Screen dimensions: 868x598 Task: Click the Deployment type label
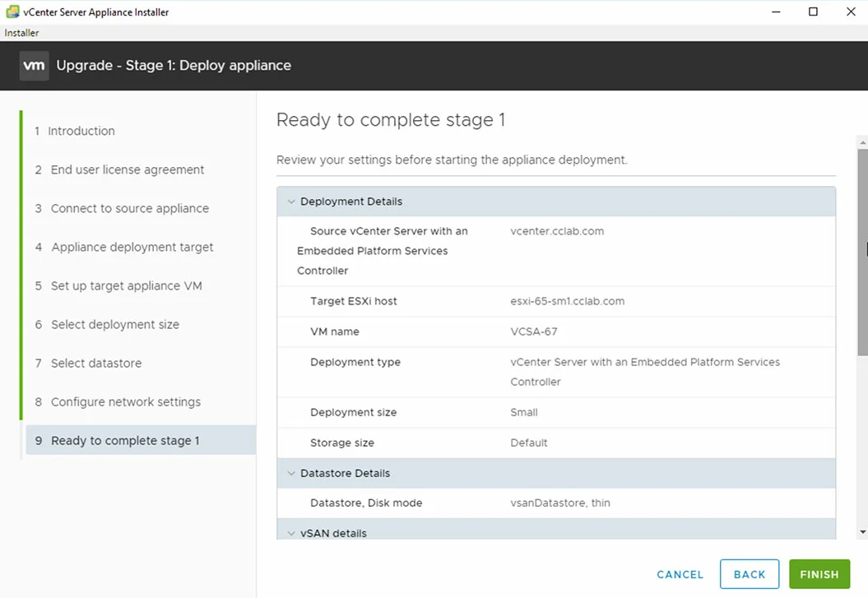[355, 363]
